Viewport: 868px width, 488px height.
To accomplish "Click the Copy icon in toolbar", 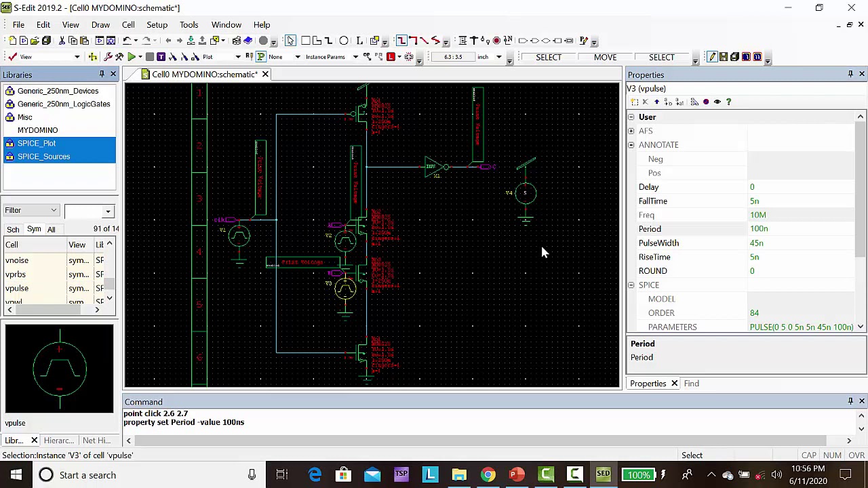I will tap(73, 40).
